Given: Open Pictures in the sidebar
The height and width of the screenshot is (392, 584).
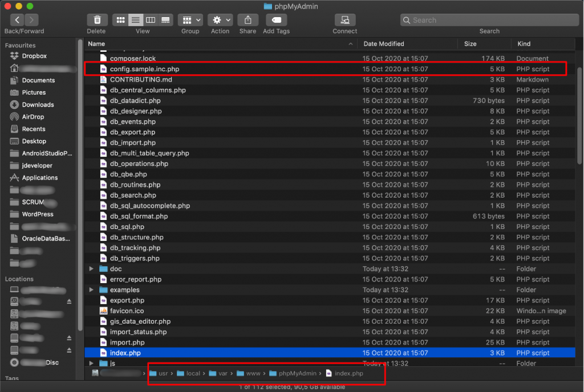Looking at the screenshot, I should click(34, 92).
